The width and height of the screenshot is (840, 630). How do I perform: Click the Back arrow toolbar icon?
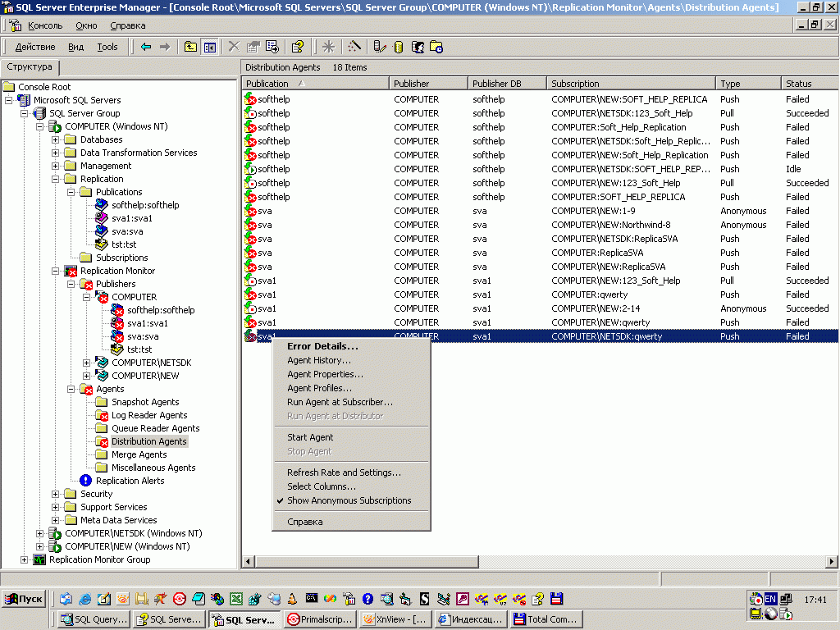pos(146,47)
